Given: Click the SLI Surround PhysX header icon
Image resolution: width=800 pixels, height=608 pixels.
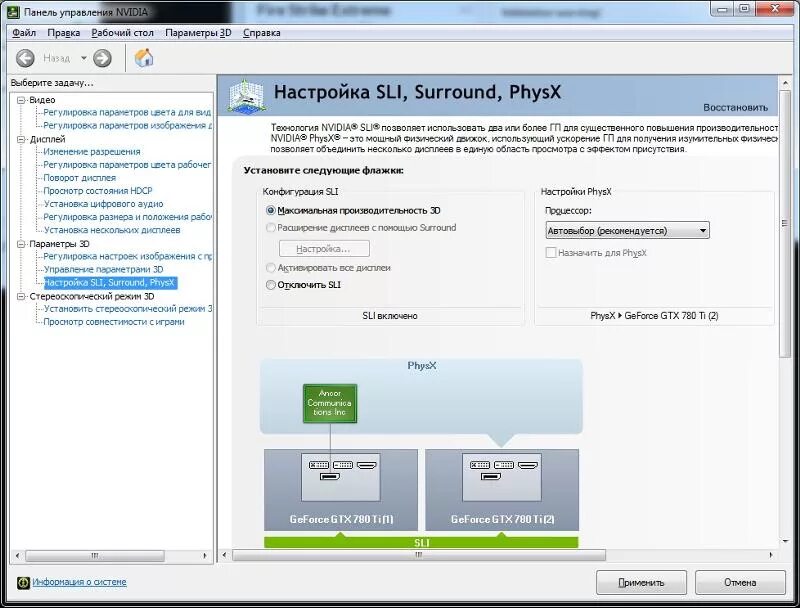Looking at the screenshot, I should point(246,96).
